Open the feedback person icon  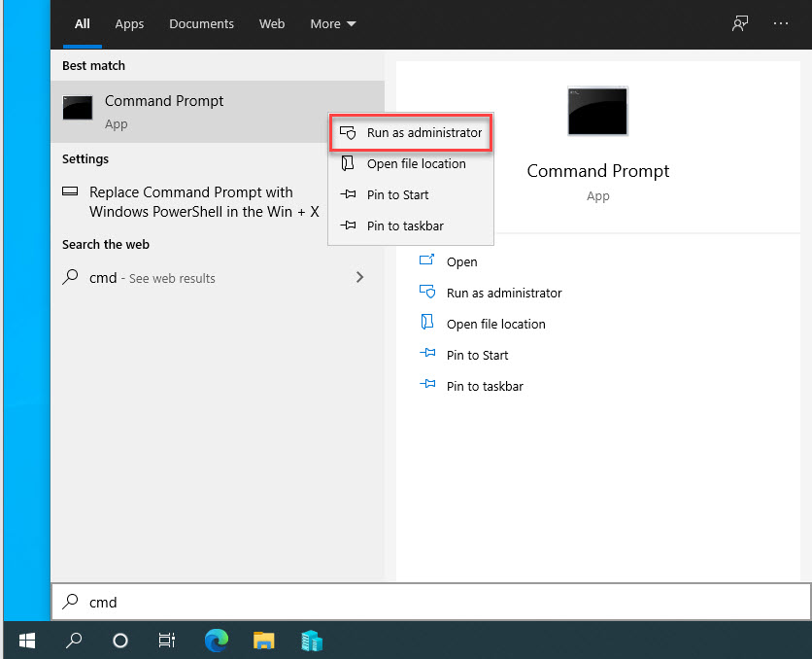click(x=740, y=23)
